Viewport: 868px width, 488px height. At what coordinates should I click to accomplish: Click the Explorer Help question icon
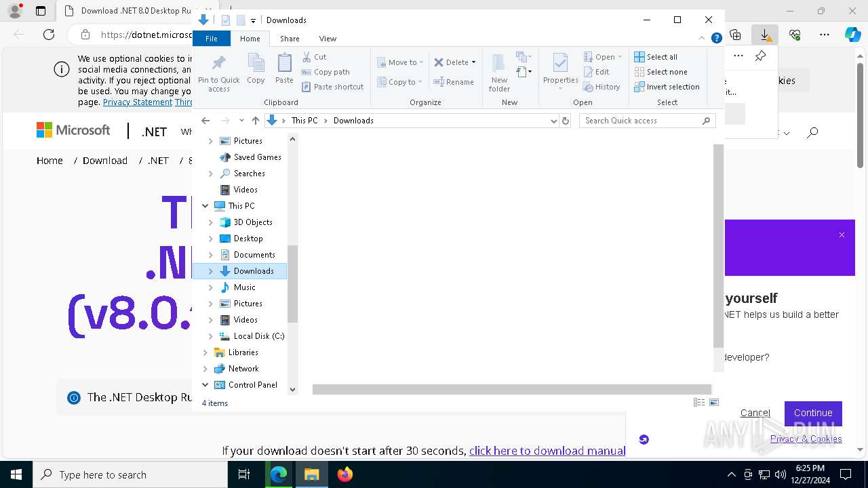click(x=716, y=39)
